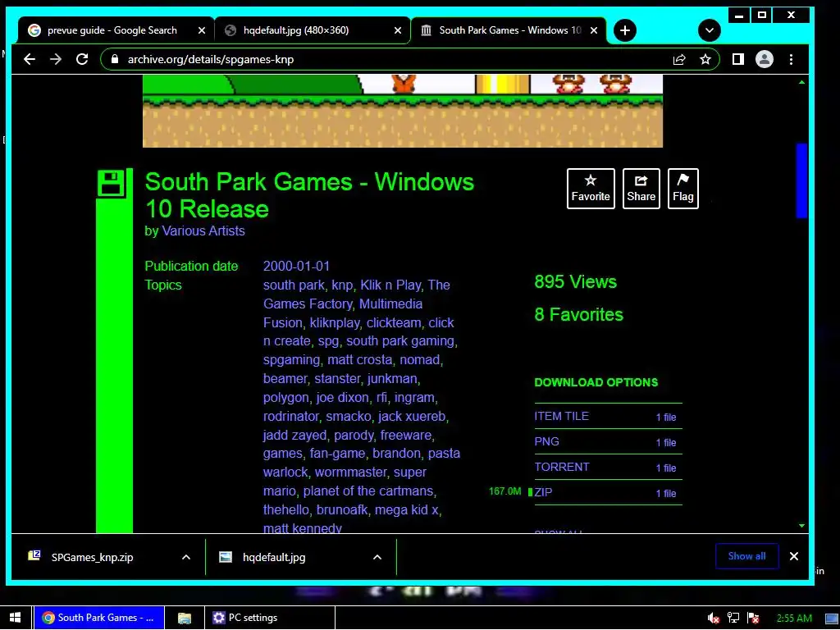Click the scrollbar down arrow

801,526
